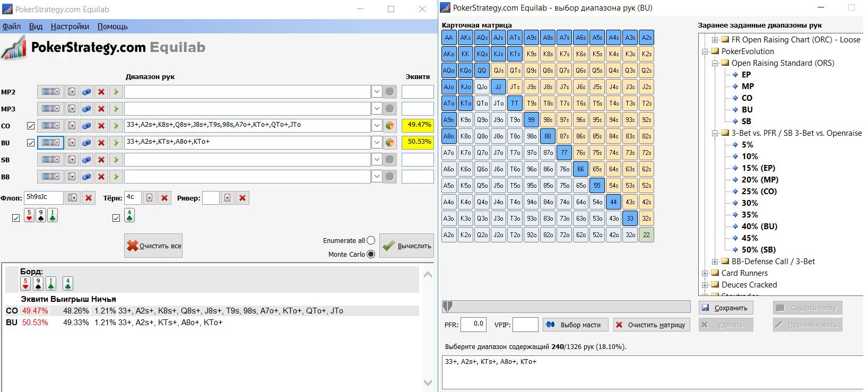
Task: Open BU range history dropdown
Action: pos(377,143)
